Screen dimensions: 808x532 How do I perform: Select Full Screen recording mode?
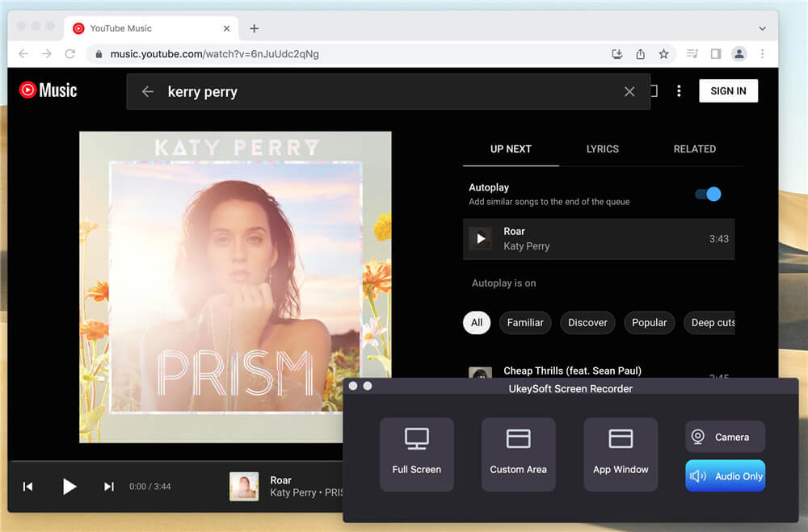click(417, 455)
